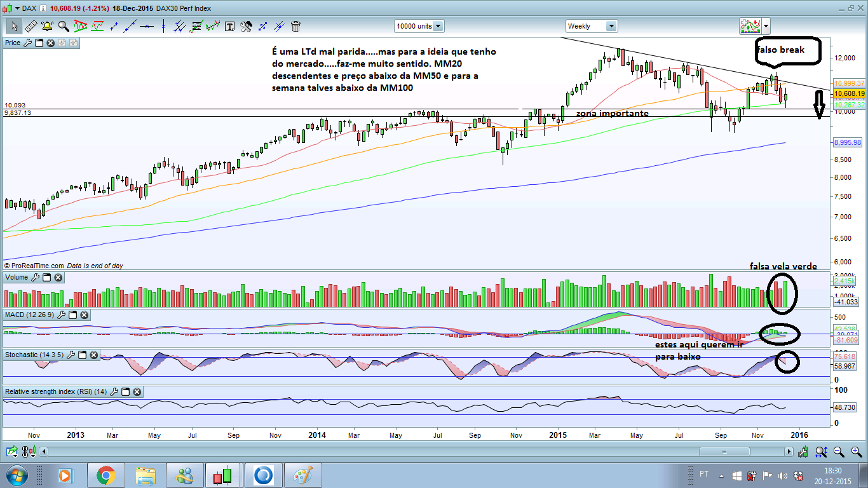The image size is (868, 488).
Task: Open the bell alert tool
Action: point(47,26)
